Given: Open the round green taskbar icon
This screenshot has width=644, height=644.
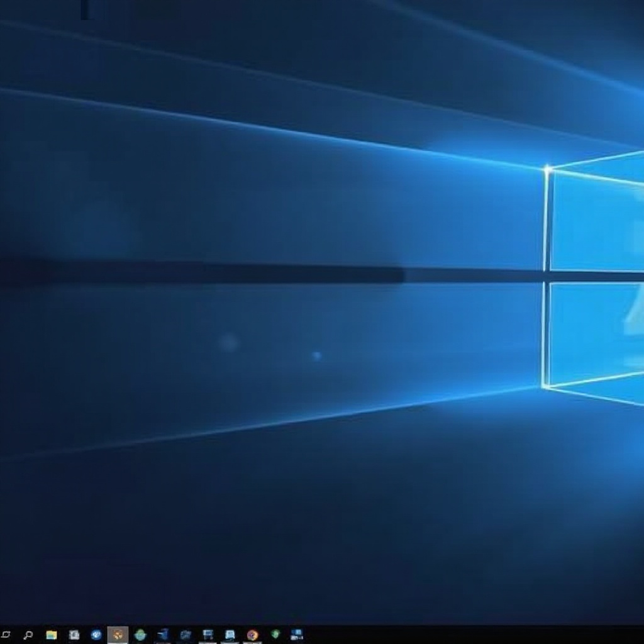Looking at the screenshot, I should [x=140, y=635].
